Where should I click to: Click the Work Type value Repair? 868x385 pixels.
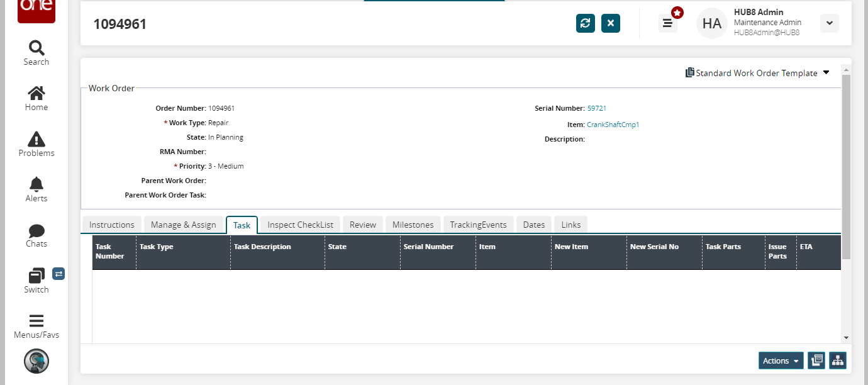coord(218,123)
